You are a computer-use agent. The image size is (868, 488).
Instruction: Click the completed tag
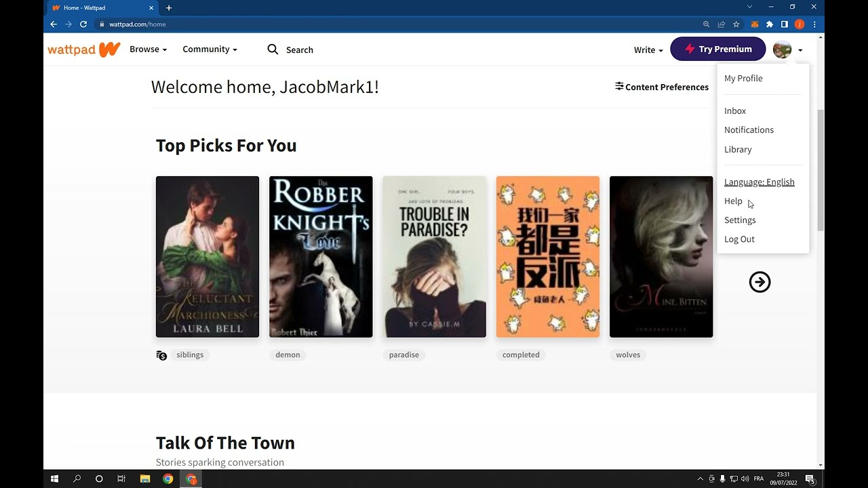(x=521, y=355)
